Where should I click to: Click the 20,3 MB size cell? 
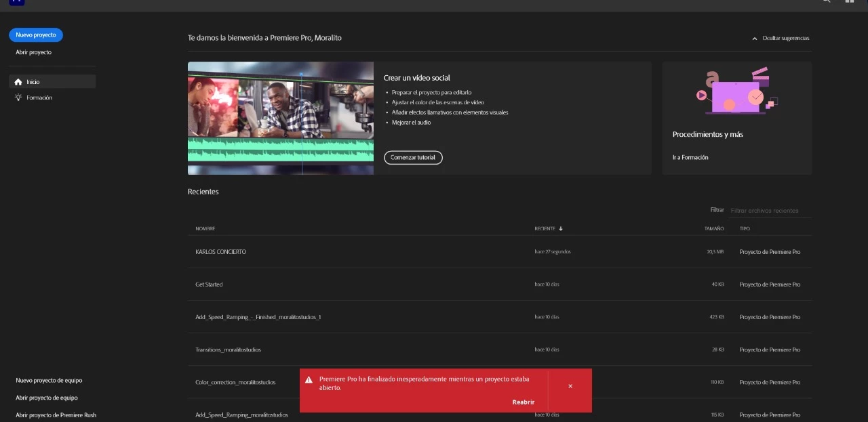tap(715, 252)
